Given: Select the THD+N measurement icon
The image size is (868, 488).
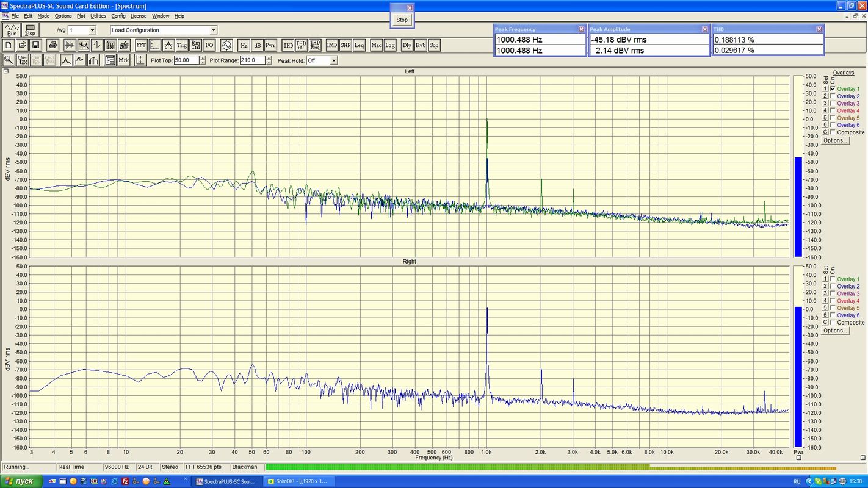Looking at the screenshot, I should pos(302,45).
